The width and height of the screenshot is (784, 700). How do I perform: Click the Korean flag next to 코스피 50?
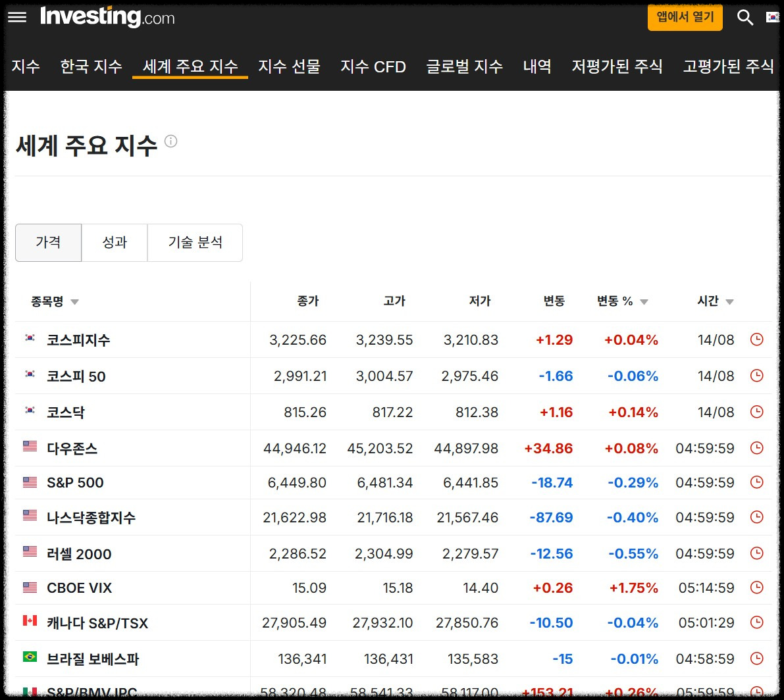click(x=30, y=374)
